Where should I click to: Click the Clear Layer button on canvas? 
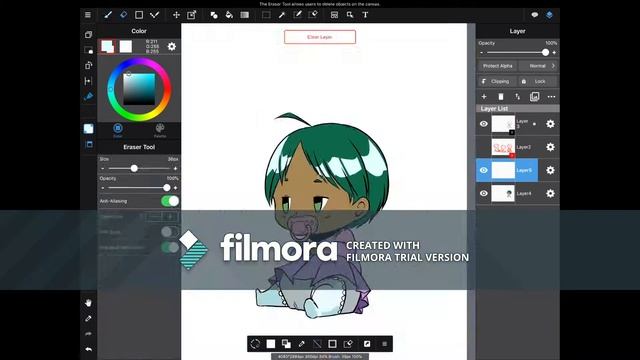point(320,37)
